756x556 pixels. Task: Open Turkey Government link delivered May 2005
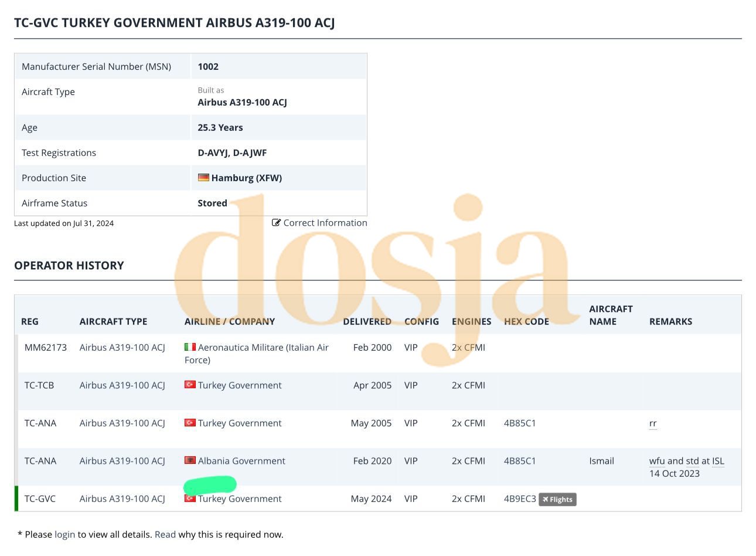click(240, 423)
